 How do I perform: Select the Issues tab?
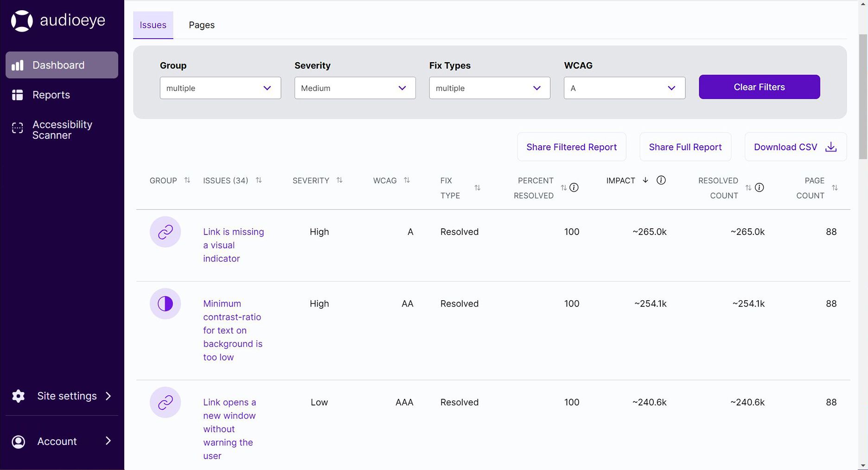click(153, 25)
